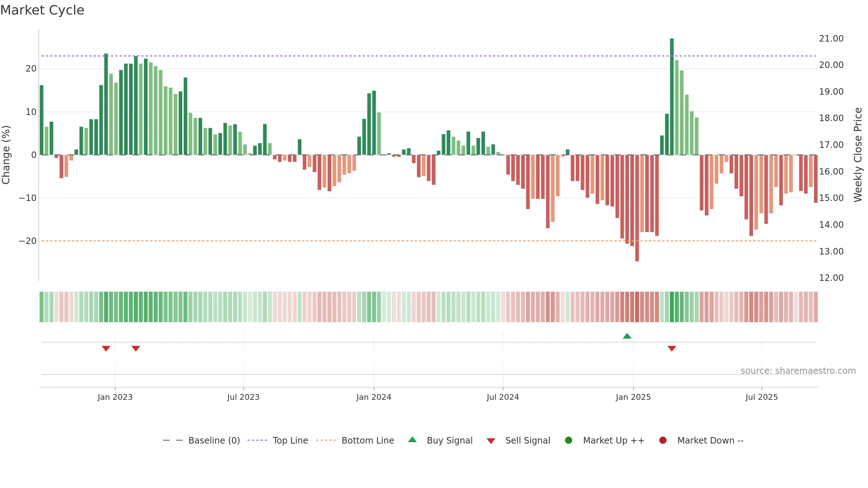Click the Jul 2023 axis label
868x488 pixels.
coord(243,397)
